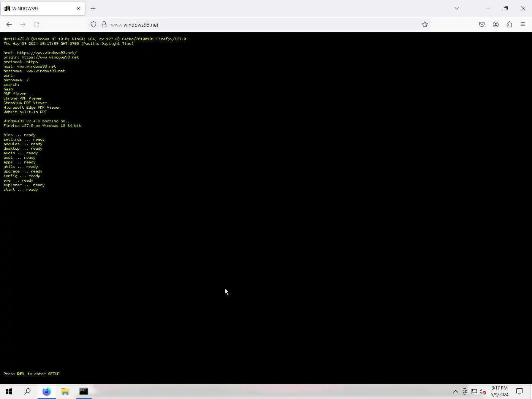The image size is (532, 399).
Task: Click the Mozilla/5.0 user agent line
Action: pos(95,39)
